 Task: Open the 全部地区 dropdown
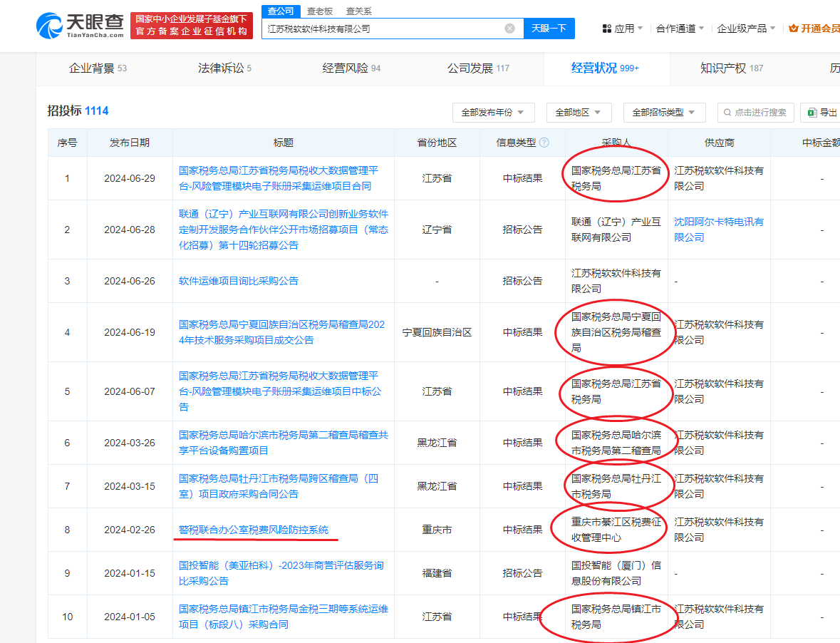click(579, 113)
